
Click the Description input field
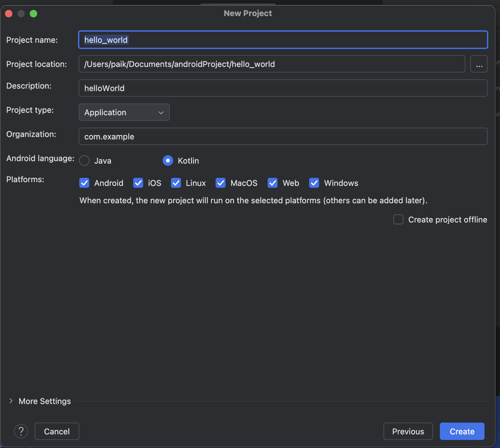[283, 88]
